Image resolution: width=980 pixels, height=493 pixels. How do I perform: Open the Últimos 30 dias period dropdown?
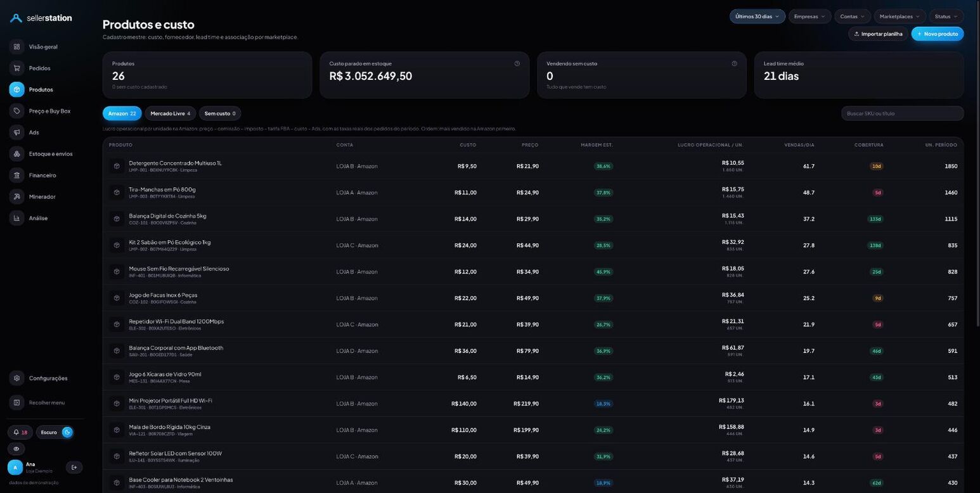[x=758, y=16]
